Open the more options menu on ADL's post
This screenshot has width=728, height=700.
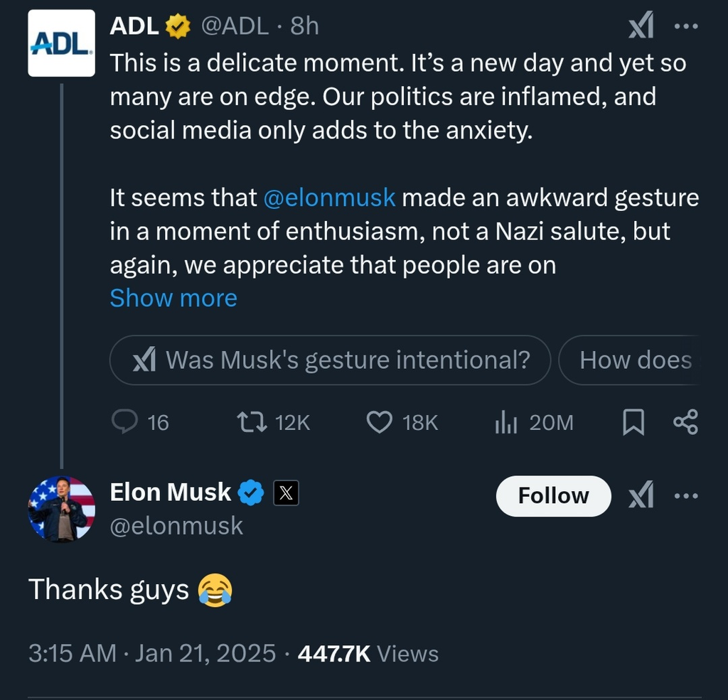pyautogui.click(x=686, y=27)
